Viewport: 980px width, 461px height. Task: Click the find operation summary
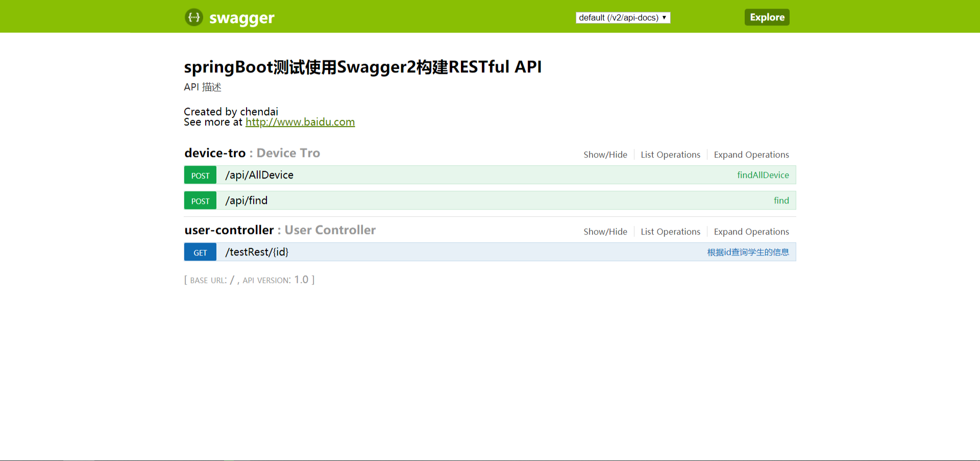coord(781,200)
